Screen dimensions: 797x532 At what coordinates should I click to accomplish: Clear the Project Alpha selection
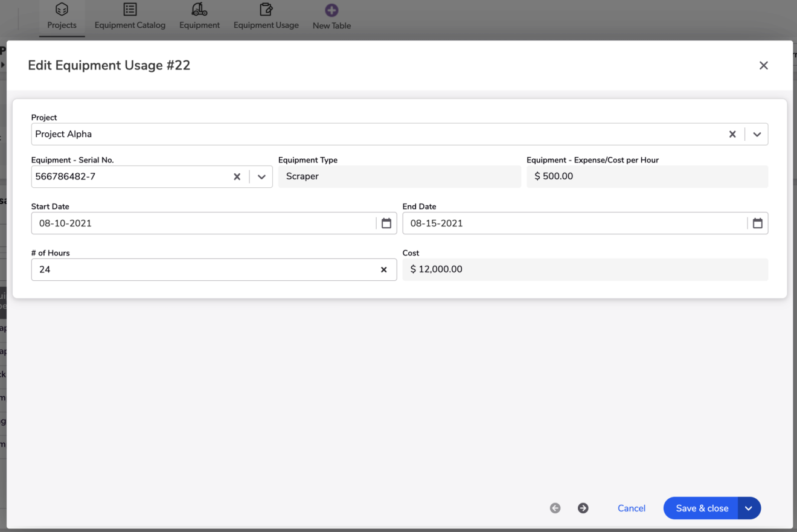click(x=732, y=134)
